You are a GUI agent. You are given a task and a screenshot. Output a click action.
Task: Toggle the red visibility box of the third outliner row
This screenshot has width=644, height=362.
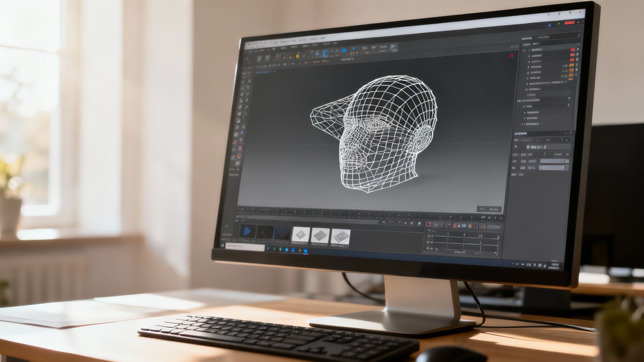click(572, 60)
